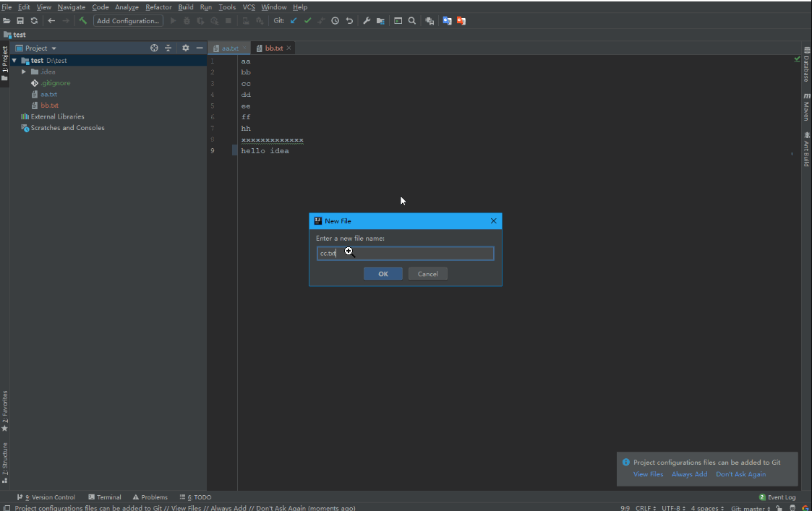This screenshot has width=812, height=511.
Task: Open Project Structure toolbar icon
Action: [380, 21]
